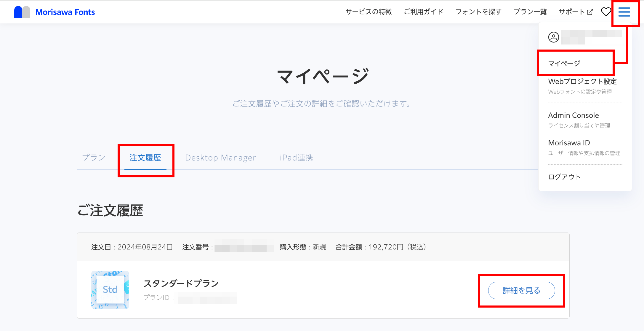Switch to the プラン tab
The image size is (644, 331).
94,157
